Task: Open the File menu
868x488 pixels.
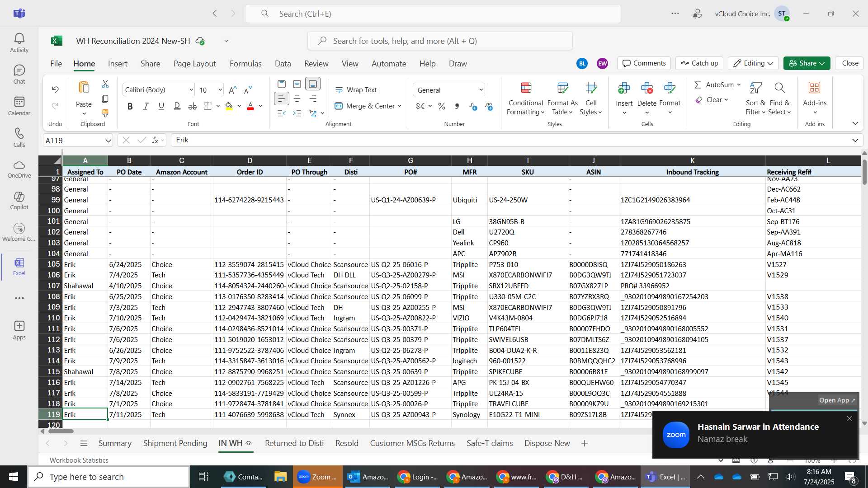Action: (56, 64)
